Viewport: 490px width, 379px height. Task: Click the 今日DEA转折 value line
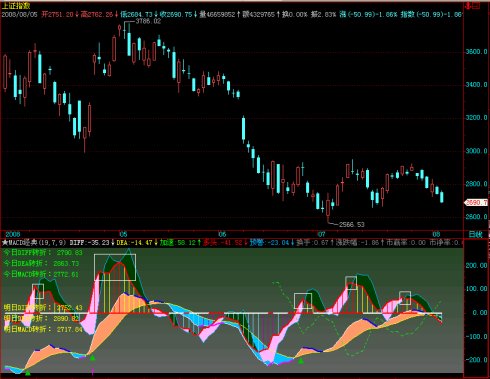[41, 263]
